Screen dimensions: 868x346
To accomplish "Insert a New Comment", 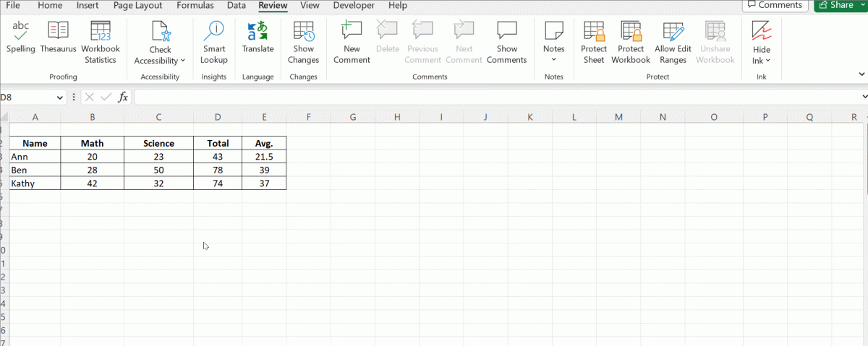I will pyautogui.click(x=352, y=42).
